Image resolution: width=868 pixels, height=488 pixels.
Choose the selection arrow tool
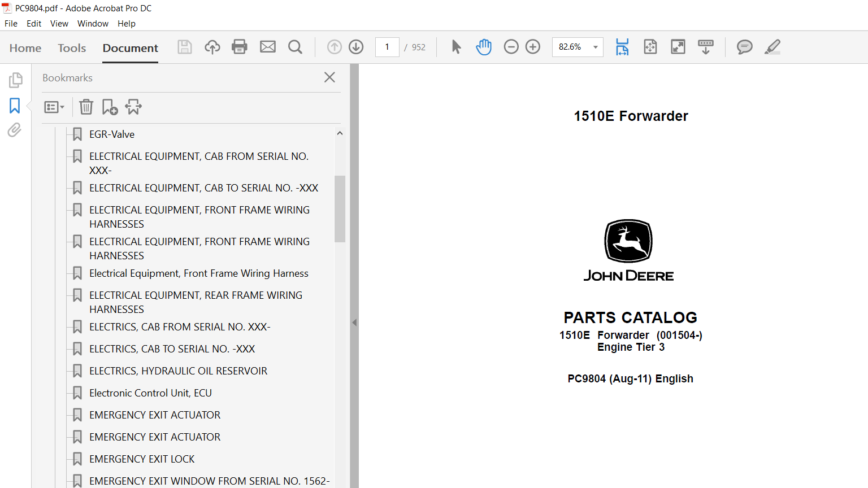tap(456, 47)
